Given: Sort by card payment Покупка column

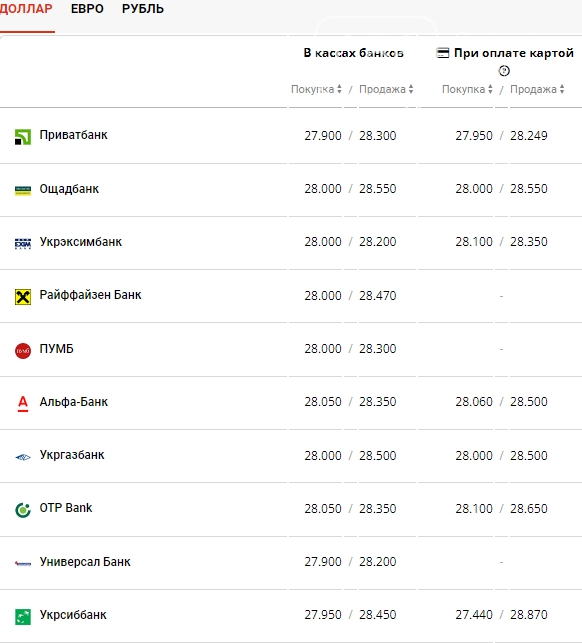Looking at the screenshot, I should pos(467,89).
